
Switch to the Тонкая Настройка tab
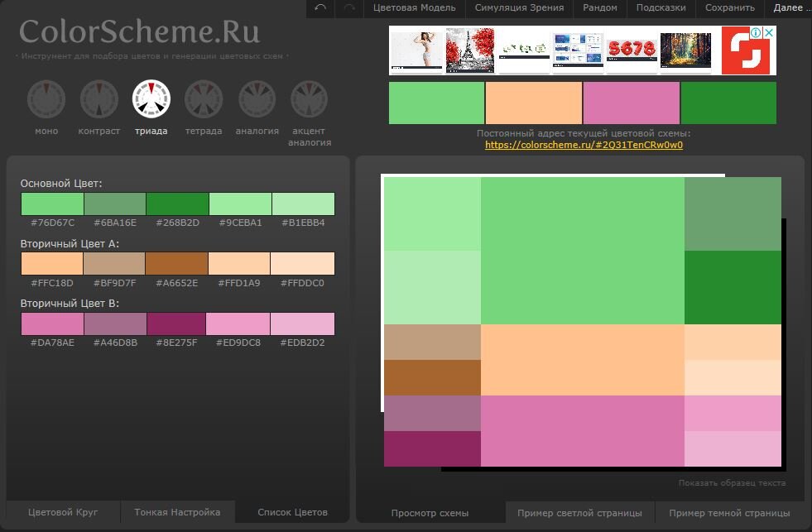click(x=177, y=512)
